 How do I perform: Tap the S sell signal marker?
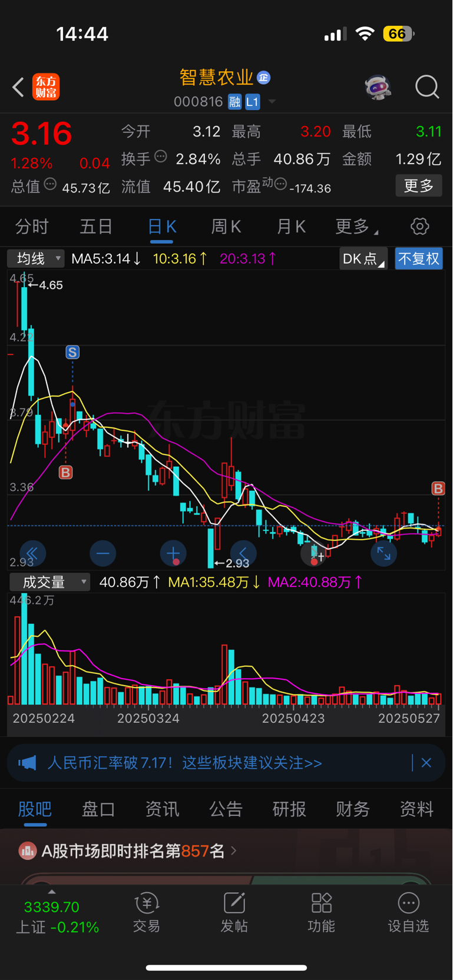pyautogui.click(x=72, y=353)
